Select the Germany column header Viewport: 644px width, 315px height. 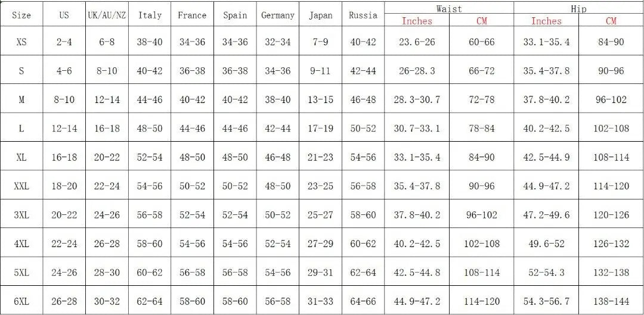[x=277, y=15]
